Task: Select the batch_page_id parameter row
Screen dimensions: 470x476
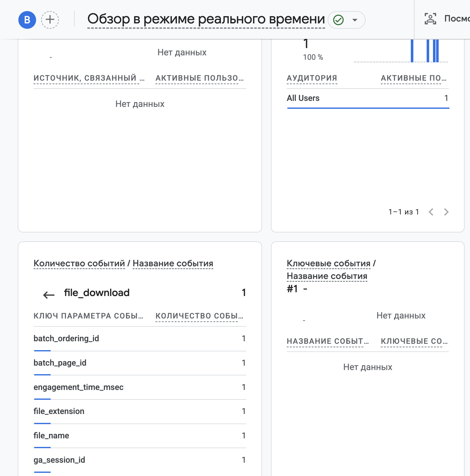Action: 140,363
